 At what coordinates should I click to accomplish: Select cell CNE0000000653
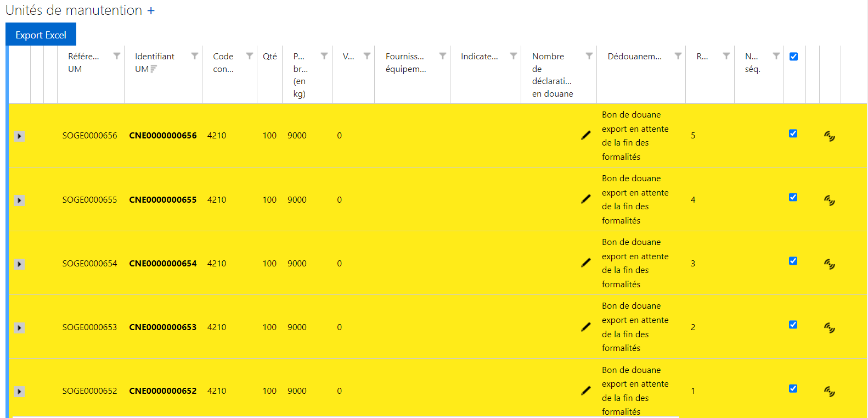point(163,327)
